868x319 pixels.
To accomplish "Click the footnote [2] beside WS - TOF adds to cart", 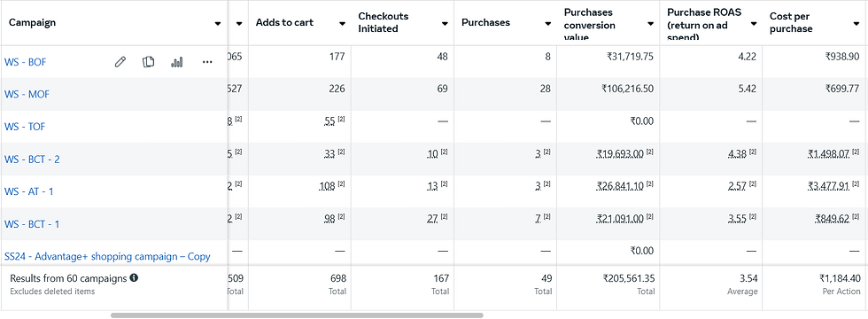I will (x=342, y=119).
